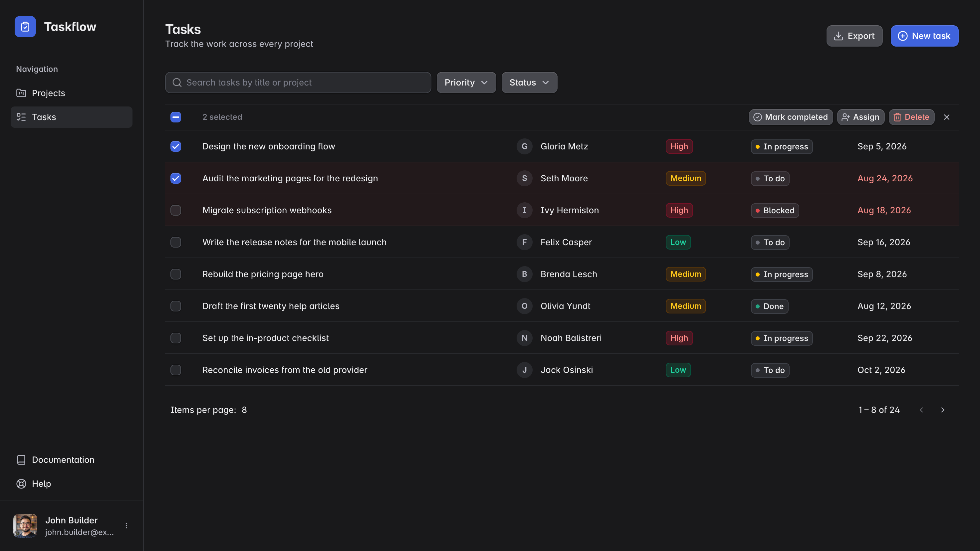Focus the search tasks field
This screenshot has height=551, width=980.
(x=298, y=83)
